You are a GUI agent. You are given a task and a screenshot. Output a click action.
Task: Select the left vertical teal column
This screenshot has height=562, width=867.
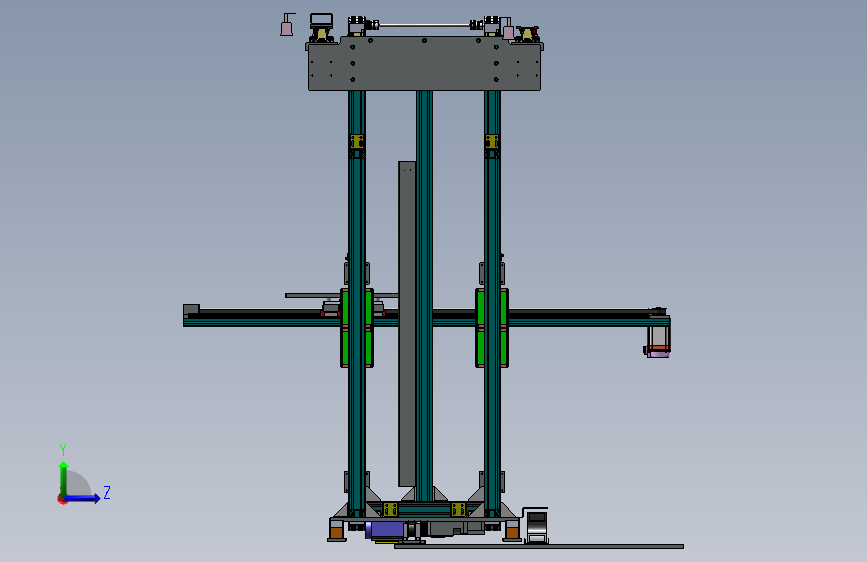tap(357, 221)
